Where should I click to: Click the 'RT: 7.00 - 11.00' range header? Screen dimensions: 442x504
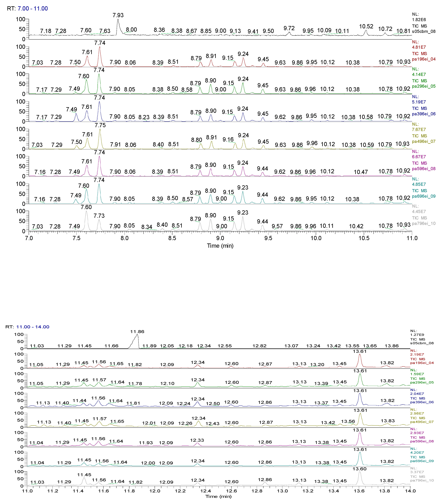click(x=27, y=9)
